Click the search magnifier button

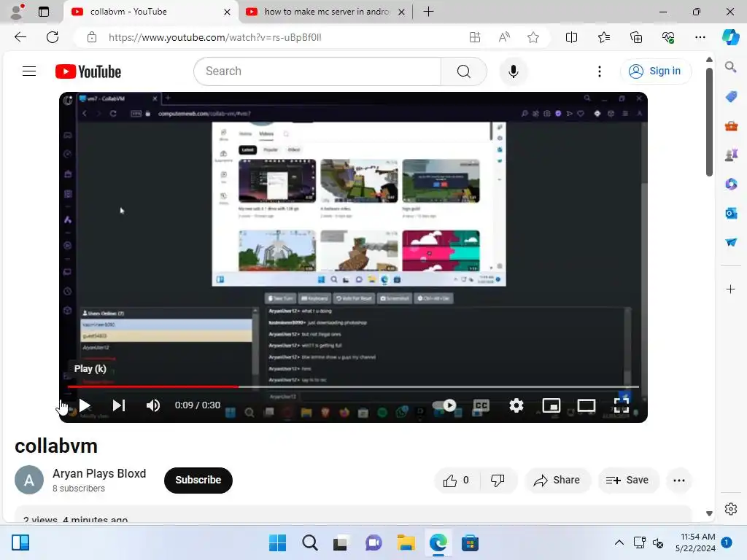click(x=463, y=71)
